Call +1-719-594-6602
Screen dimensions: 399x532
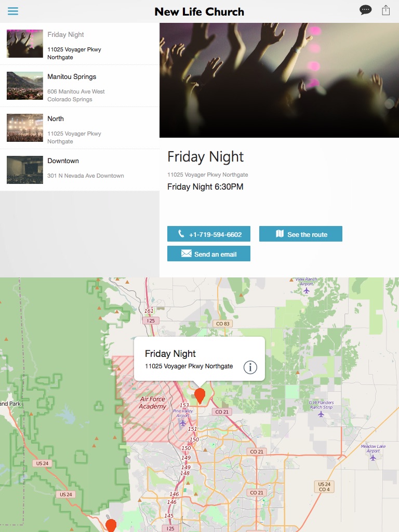[x=209, y=234]
